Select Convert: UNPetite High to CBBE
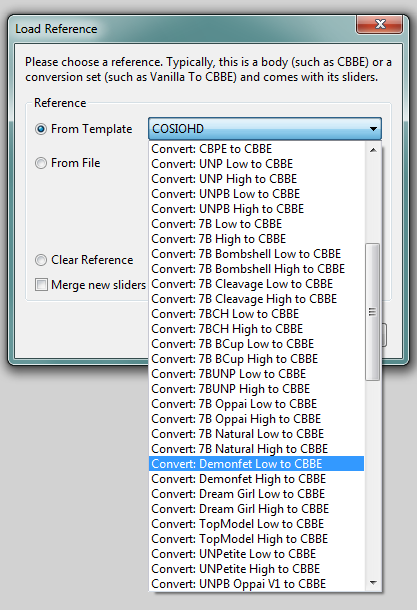The width and height of the screenshot is (417, 610). point(256,569)
